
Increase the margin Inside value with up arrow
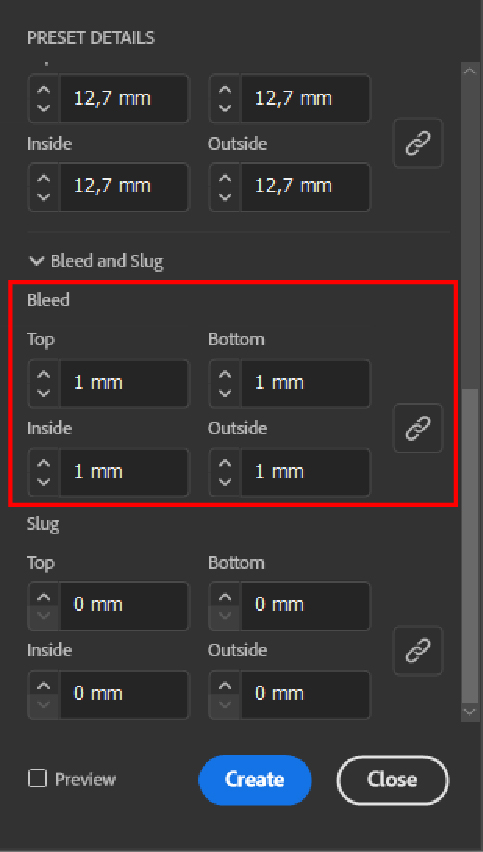pyautogui.click(x=44, y=178)
